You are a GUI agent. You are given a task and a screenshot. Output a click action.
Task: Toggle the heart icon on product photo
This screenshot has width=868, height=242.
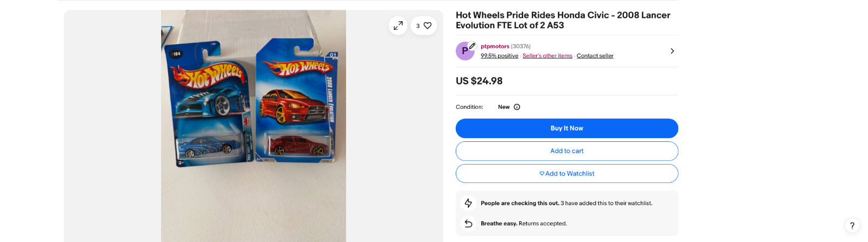(427, 25)
